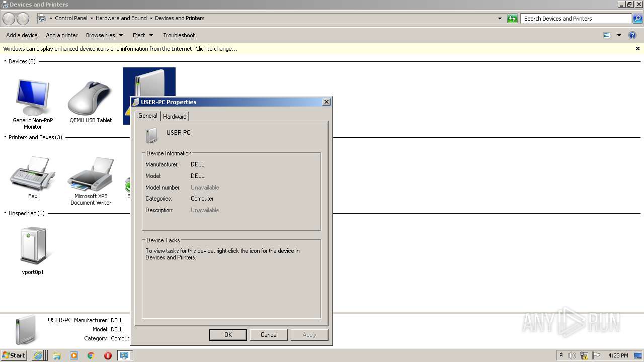Click the Manufacturer DELL value
This screenshot has height=362, width=644.
(197, 164)
